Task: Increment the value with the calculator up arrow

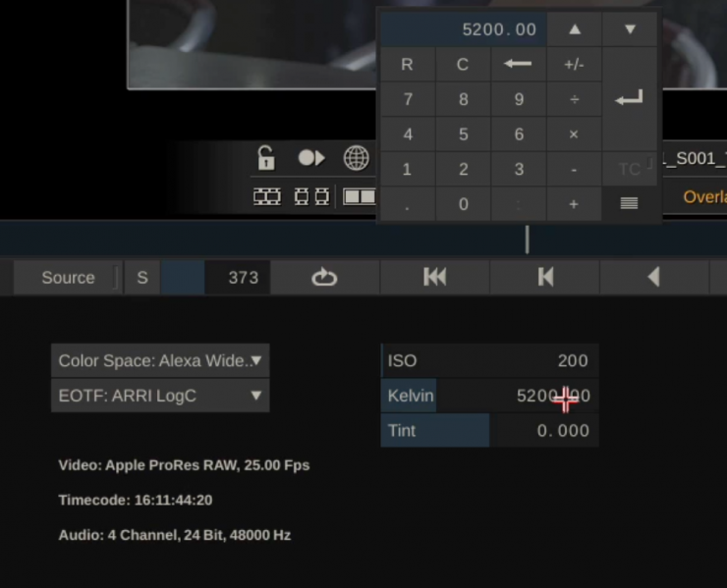Action: click(x=575, y=29)
